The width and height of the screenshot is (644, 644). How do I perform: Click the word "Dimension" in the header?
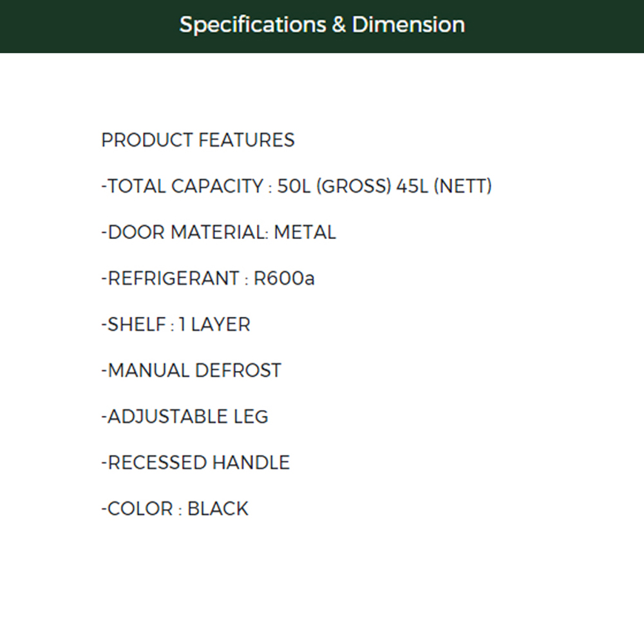click(x=408, y=25)
